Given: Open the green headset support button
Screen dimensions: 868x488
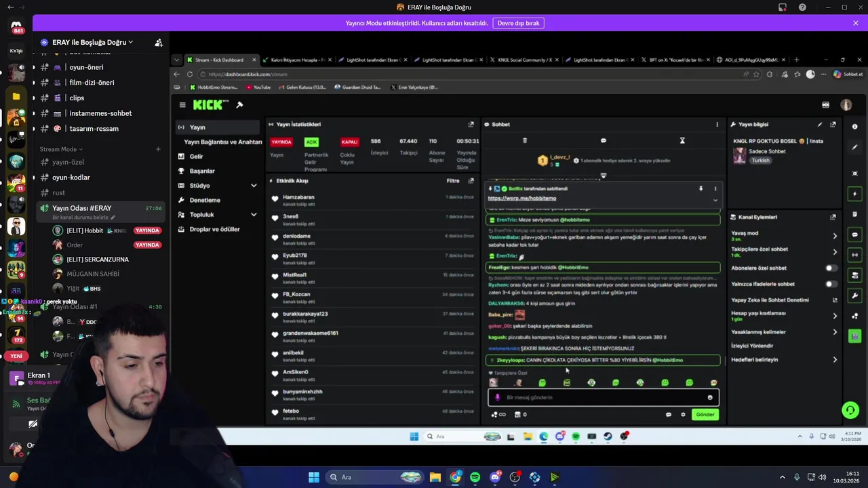Looking at the screenshot, I should point(850,410).
